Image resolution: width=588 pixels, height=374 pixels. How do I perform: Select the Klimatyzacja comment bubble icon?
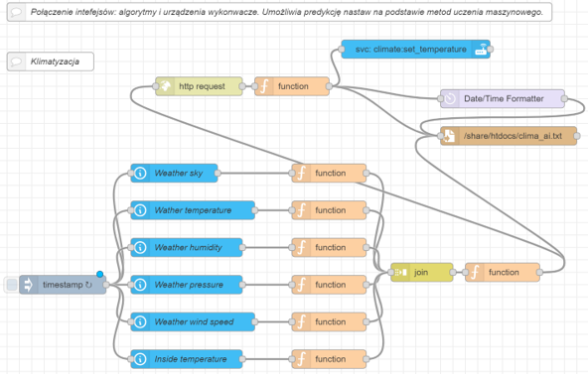click(16, 62)
